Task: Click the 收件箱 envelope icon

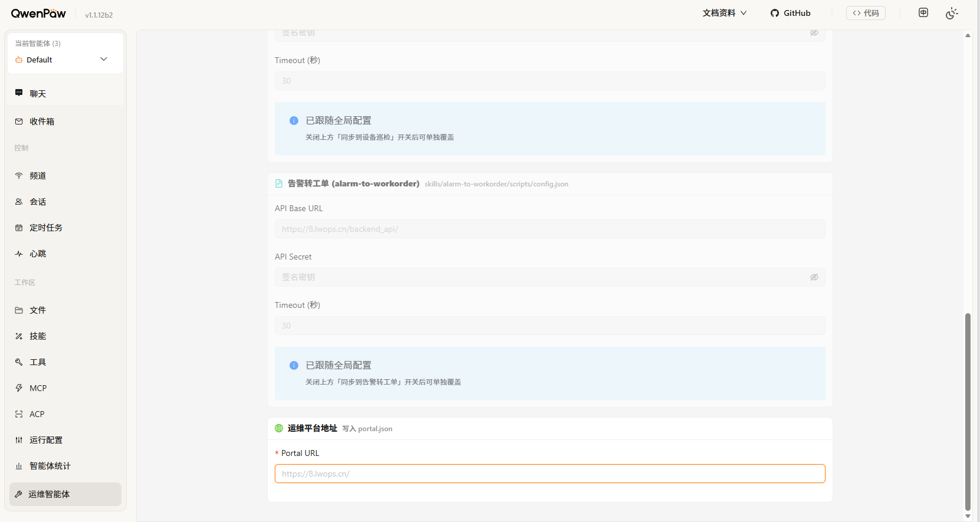Action: [19, 122]
